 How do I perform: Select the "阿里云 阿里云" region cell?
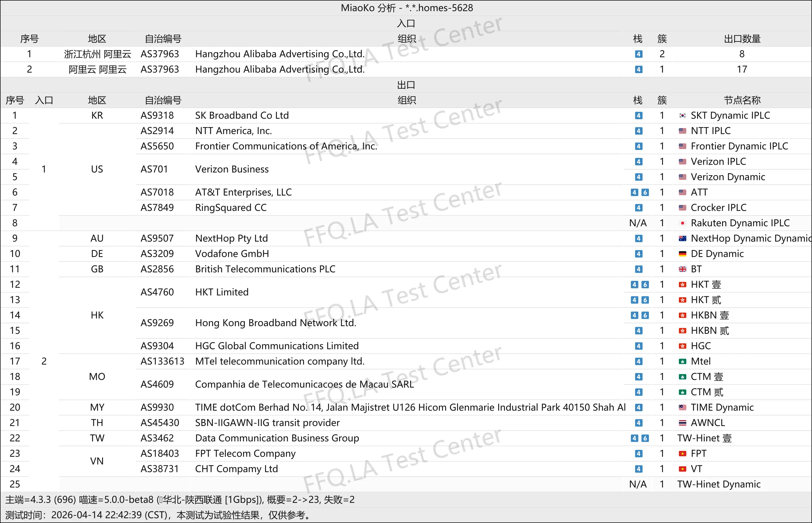pos(97,70)
